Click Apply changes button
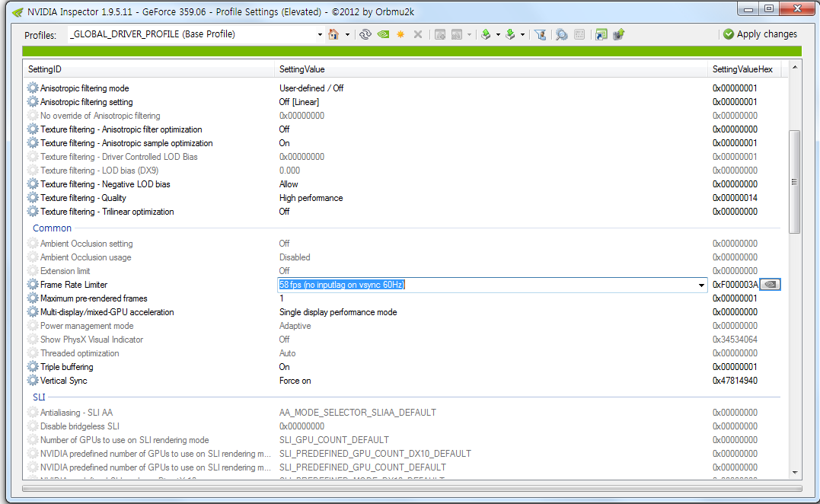Screen dimensions: 820x504 (x=761, y=34)
